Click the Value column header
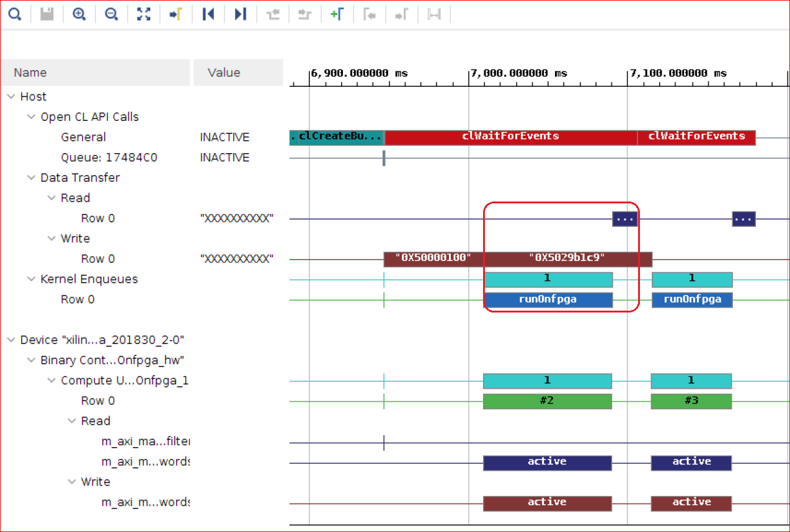The image size is (790, 532). point(224,73)
